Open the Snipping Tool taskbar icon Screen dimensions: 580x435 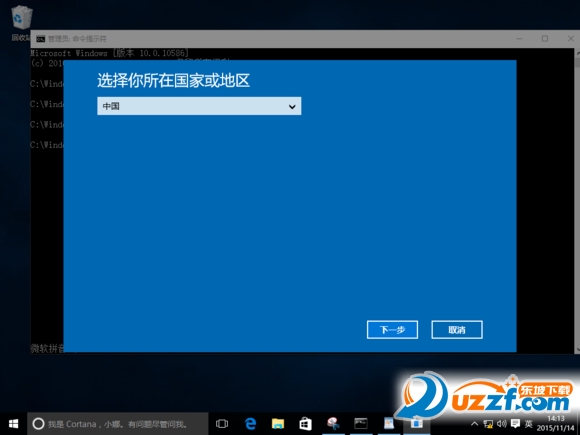[333, 424]
